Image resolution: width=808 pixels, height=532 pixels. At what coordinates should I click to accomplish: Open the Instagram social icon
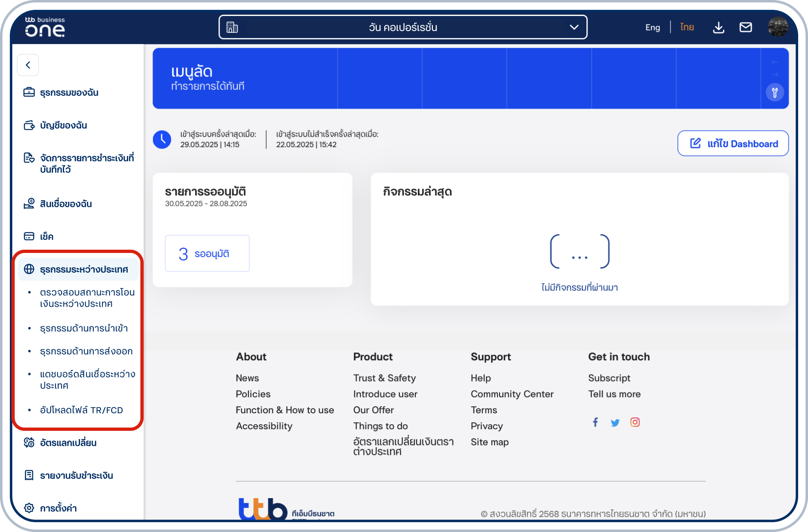(x=635, y=422)
